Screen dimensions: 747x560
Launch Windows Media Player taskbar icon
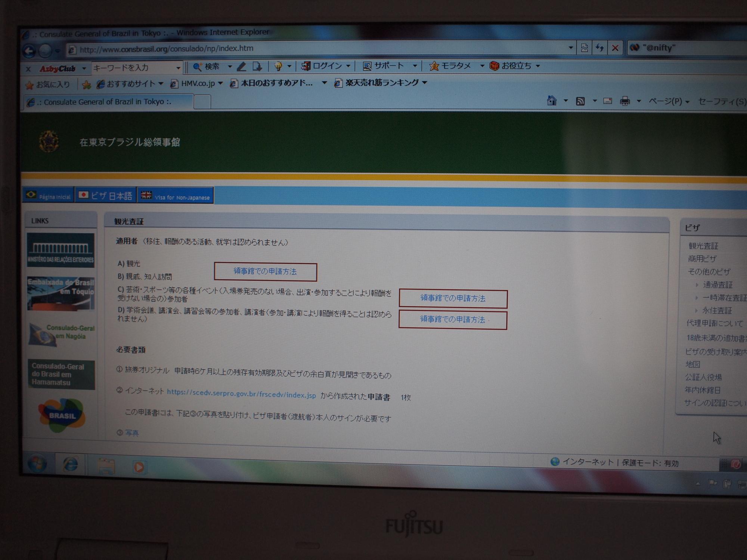[x=139, y=467]
